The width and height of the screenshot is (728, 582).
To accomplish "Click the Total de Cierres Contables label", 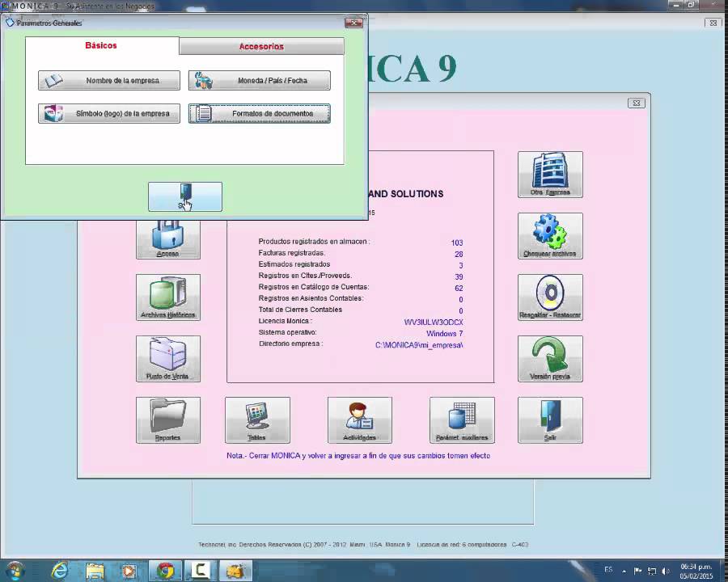I will (x=300, y=310).
